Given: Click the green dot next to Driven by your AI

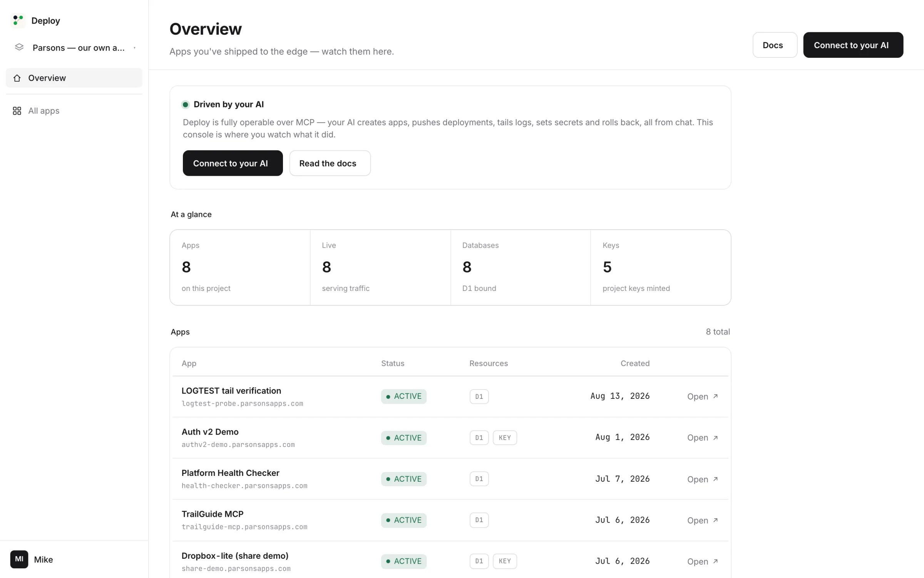Looking at the screenshot, I should click(186, 104).
